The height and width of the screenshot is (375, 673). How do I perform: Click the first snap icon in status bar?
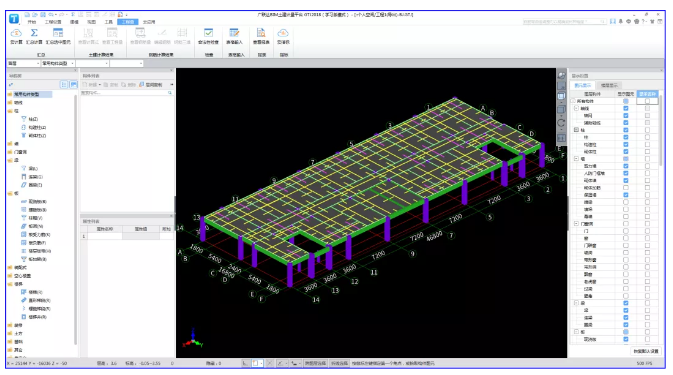245,363
